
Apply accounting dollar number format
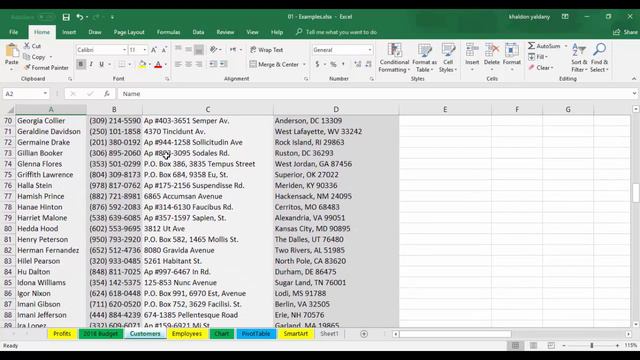317,64
